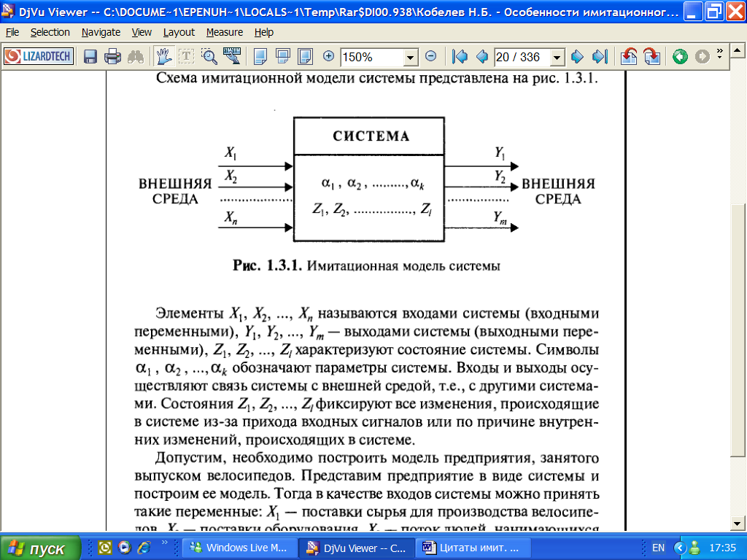Click the 20 / 336 page field
Viewport: 747px width, 560px height.
click(522, 58)
